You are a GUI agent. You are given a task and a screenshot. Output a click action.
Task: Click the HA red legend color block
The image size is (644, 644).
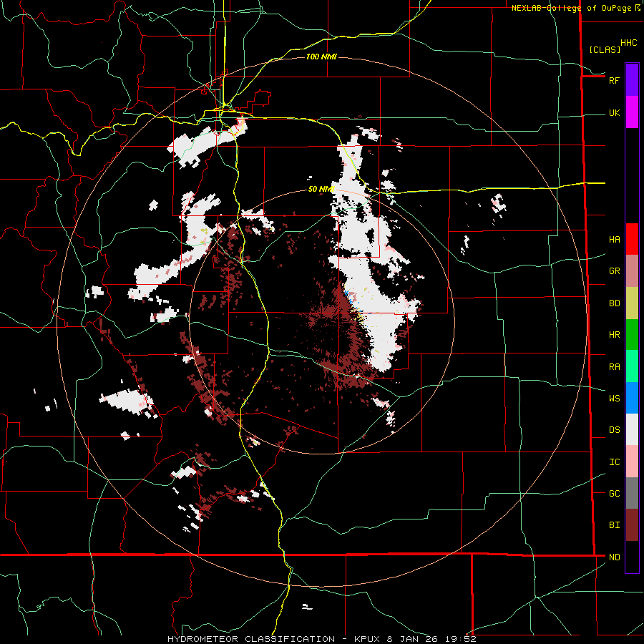632,239
